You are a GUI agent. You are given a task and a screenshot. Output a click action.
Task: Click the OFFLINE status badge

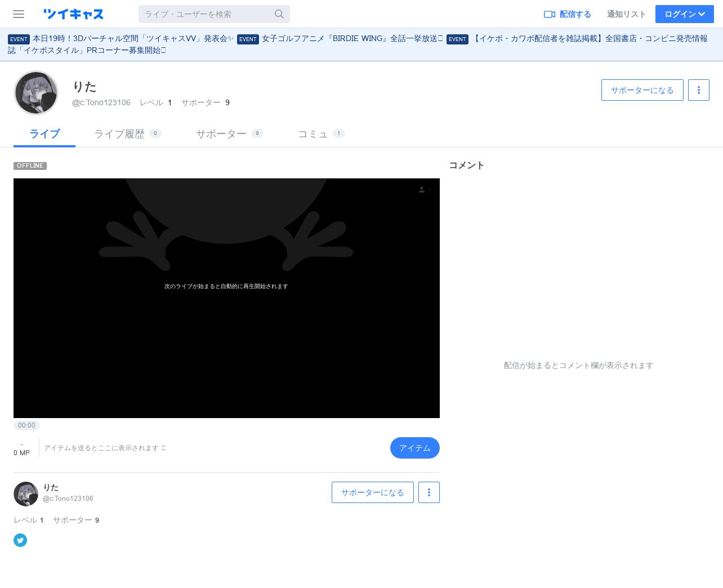30,165
